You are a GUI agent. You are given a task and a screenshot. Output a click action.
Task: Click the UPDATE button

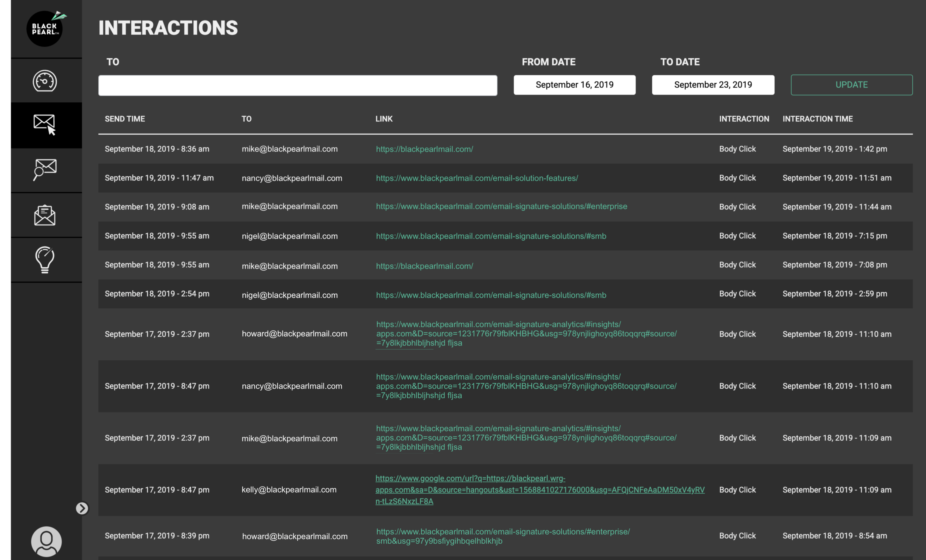click(851, 85)
